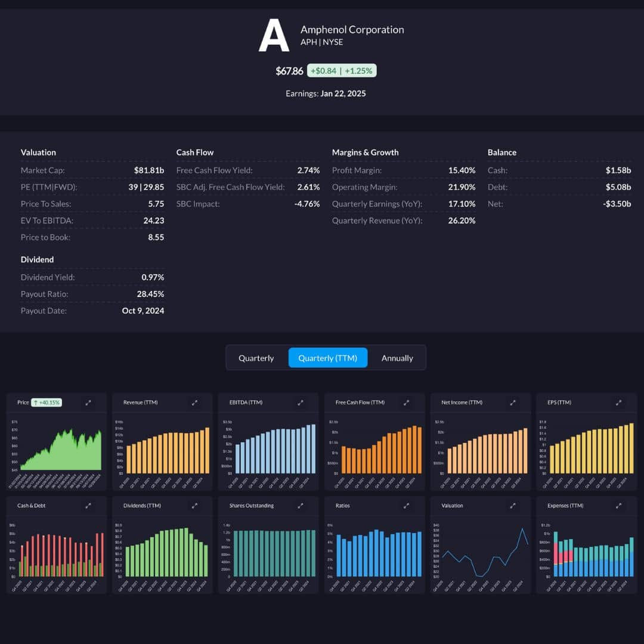Expand the EPS (TTM) chart
Screen dimensions: 644x644
618,403
